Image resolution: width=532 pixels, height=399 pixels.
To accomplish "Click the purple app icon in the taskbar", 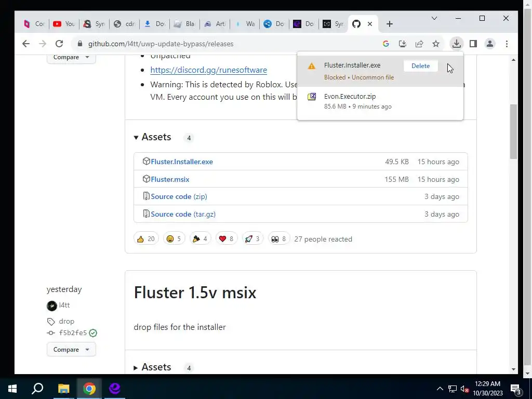I will (x=115, y=389).
